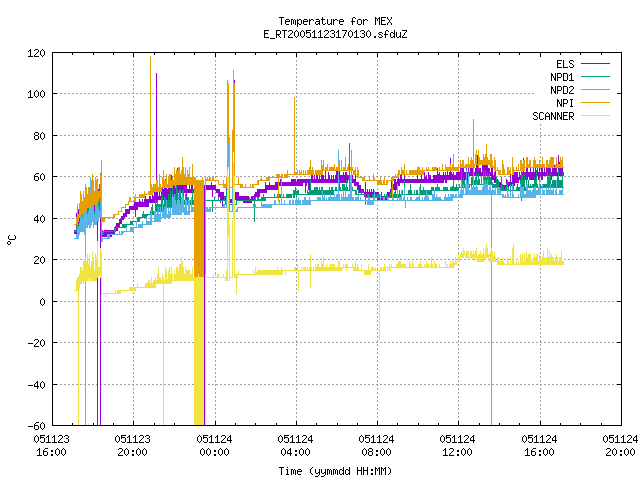This screenshot has width=640, height=480.
Task: Click the yellow SCANNER legend line sample
Action: click(596, 116)
